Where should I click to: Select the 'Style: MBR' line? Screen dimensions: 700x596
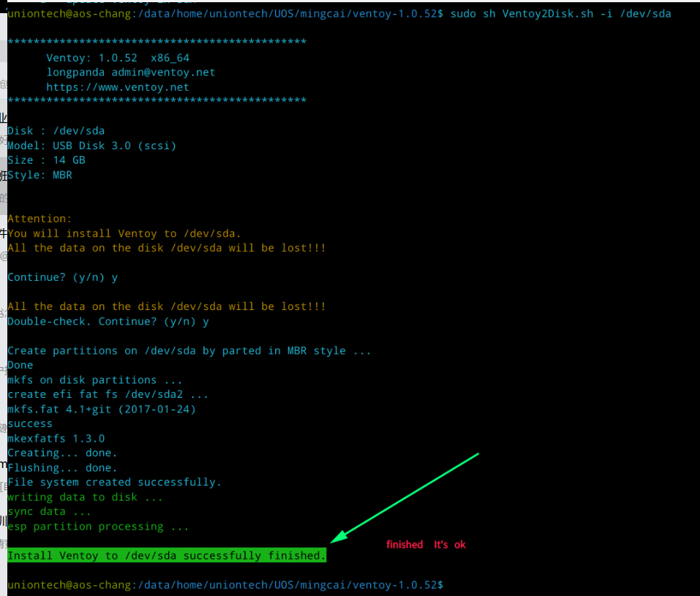(x=39, y=175)
